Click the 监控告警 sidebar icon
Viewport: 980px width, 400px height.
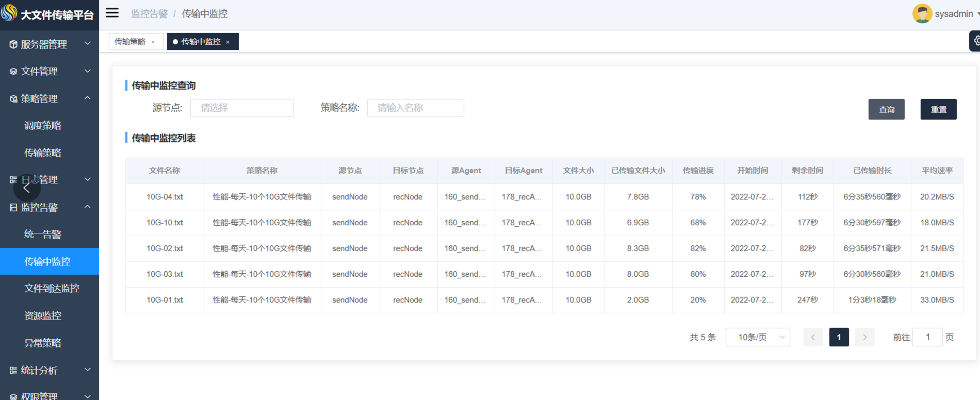tap(13, 207)
